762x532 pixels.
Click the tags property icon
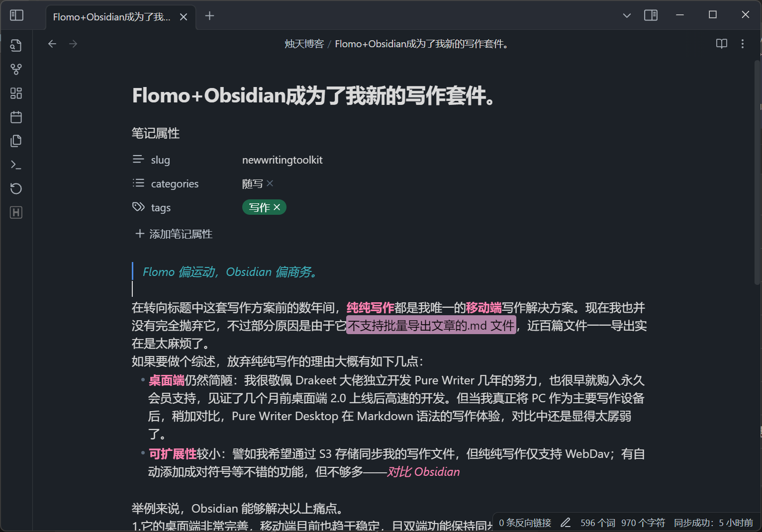(x=138, y=207)
